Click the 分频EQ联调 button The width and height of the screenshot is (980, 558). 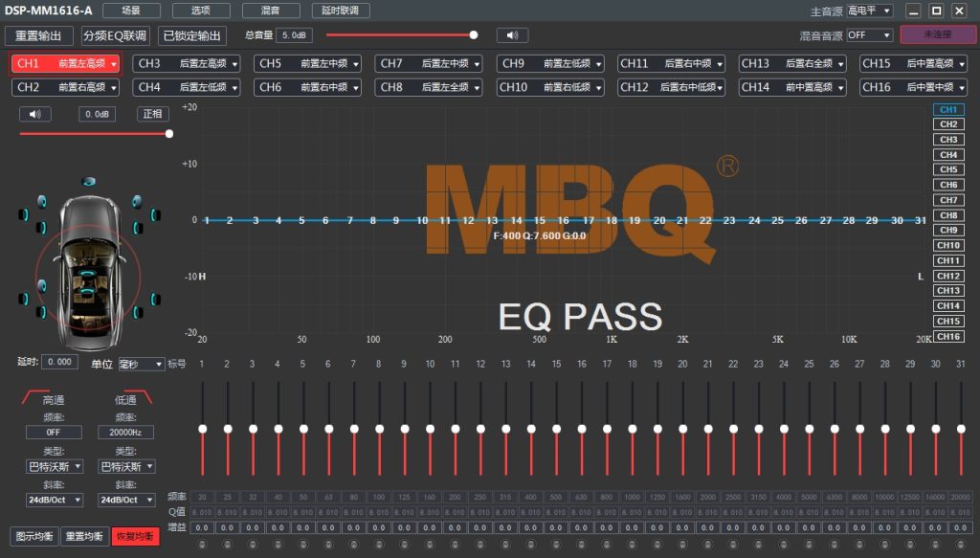[x=116, y=35]
